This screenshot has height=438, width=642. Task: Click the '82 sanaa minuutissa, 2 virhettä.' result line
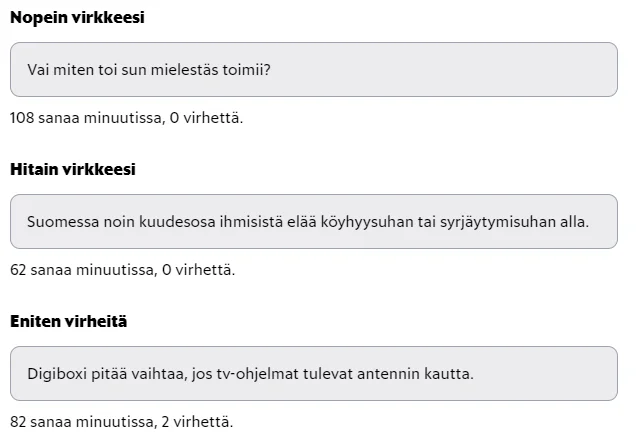pos(122,422)
